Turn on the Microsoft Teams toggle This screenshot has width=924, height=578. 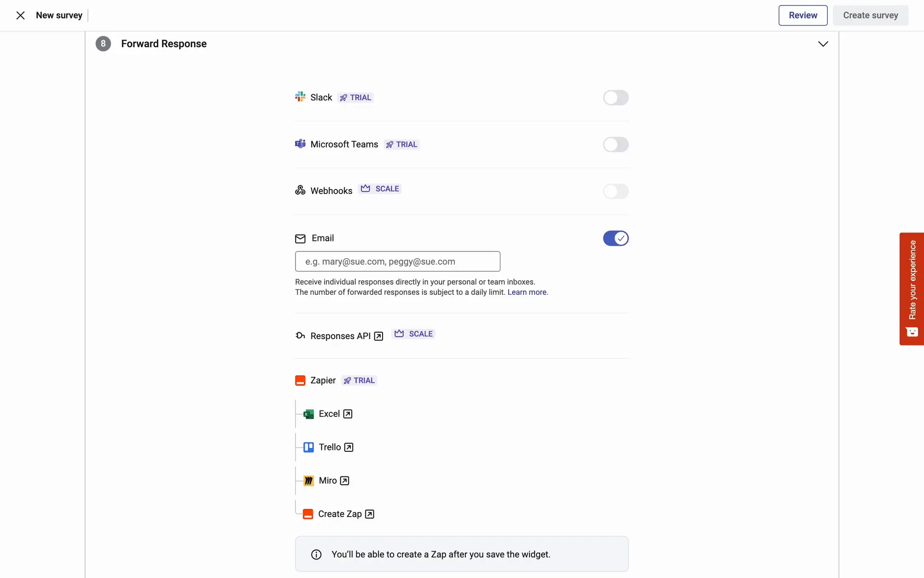(616, 144)
